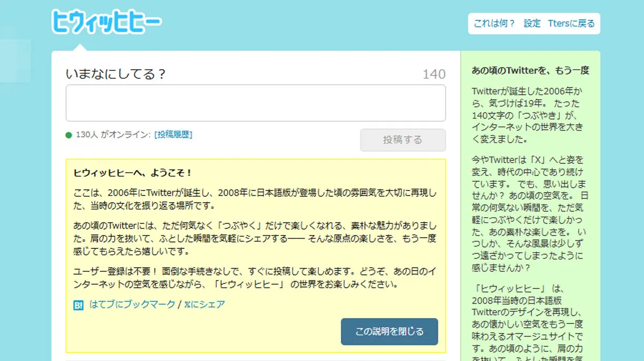
Task: Click the green online status dot
Action: pyautogui.click(x=69, y=135)
